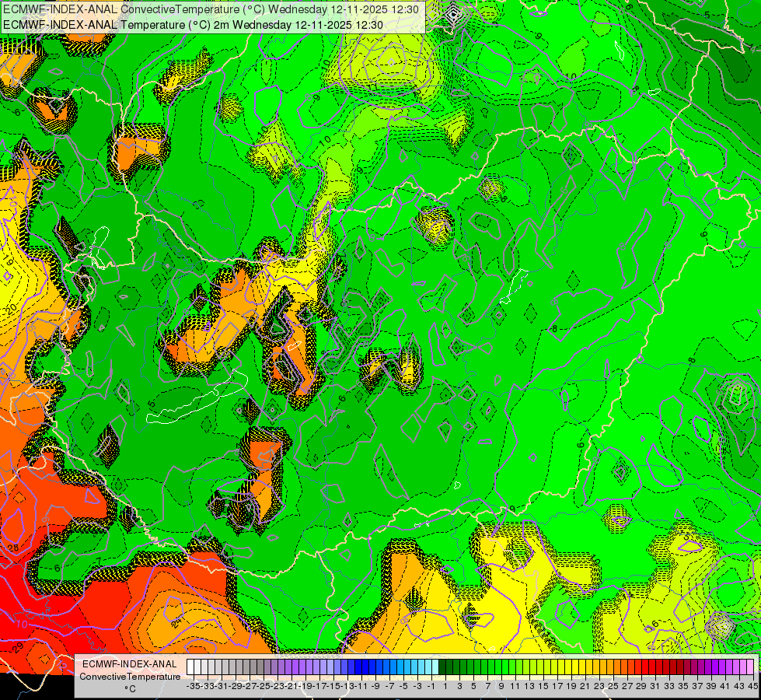Pick the dark green swatch above 1
This screenshot has width=761, height=700.
click(x=442, y=667)
